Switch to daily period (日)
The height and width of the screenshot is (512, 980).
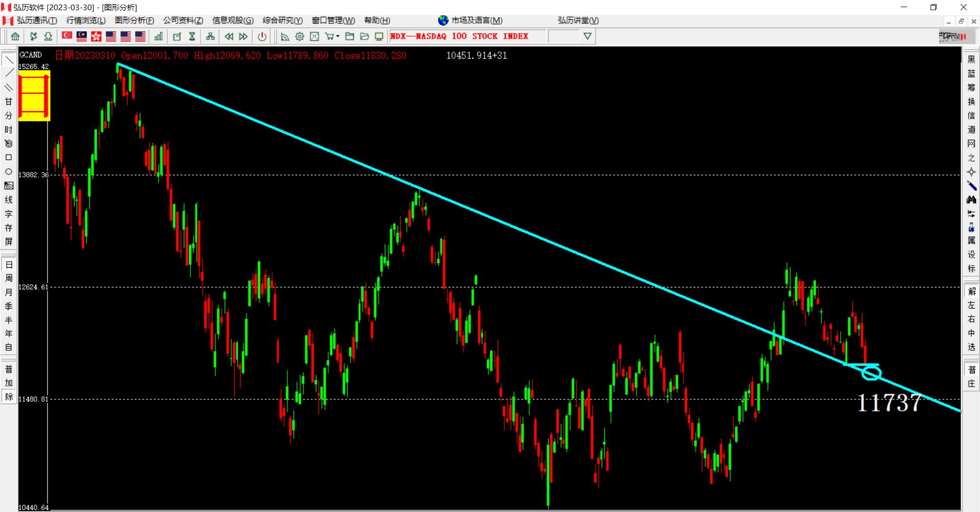9,265
